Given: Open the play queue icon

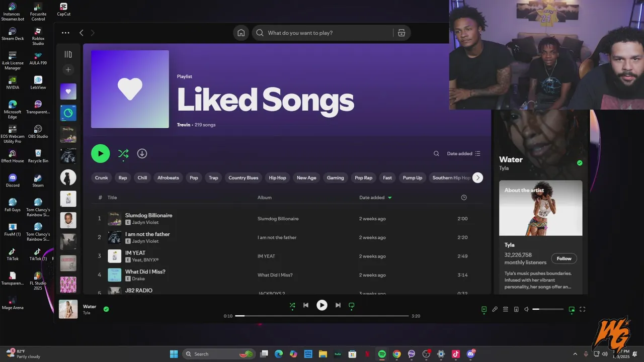Looking at the screenshot, I should click(506, 309).
